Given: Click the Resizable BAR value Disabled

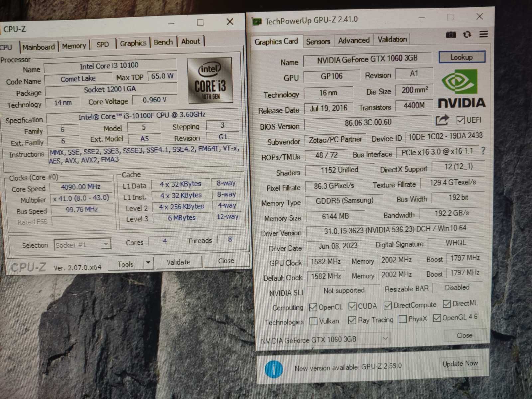Looking at the screenshot, I should 458,287.
